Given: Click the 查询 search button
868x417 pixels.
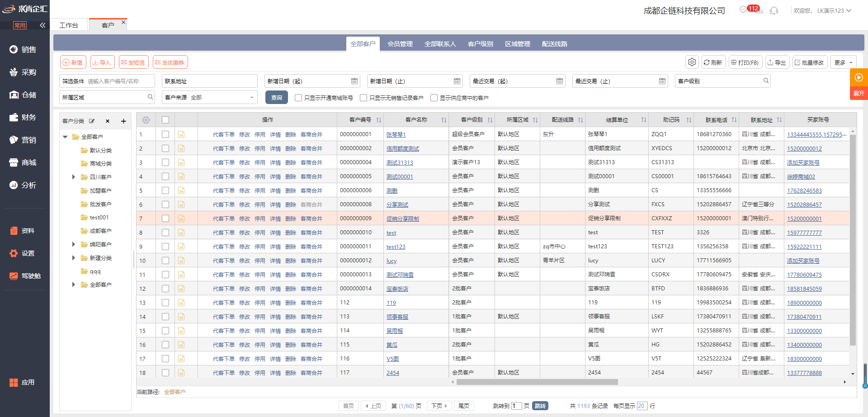Looking at the screenshot, I should [277, 98].
